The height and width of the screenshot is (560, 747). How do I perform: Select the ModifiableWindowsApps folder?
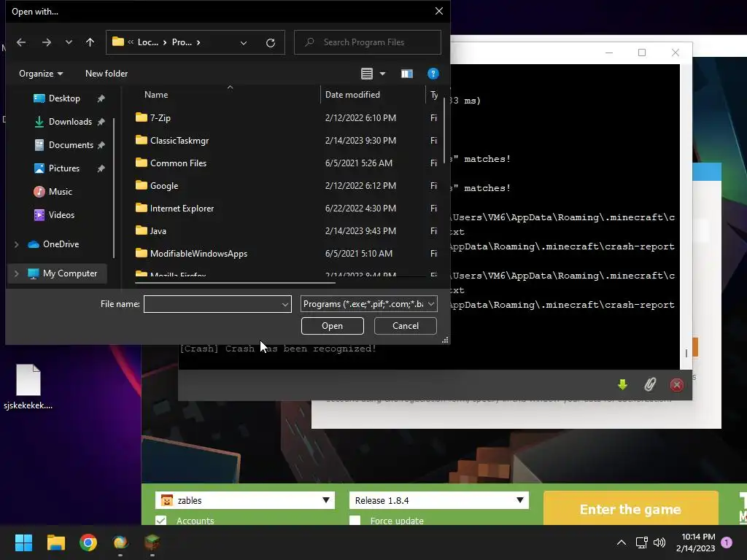coord(198,254)
